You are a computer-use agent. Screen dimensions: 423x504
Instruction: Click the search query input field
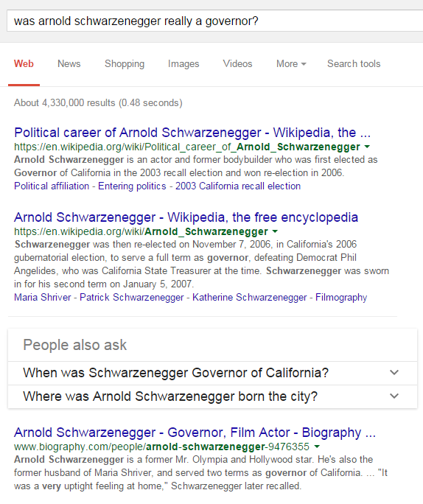214,21
